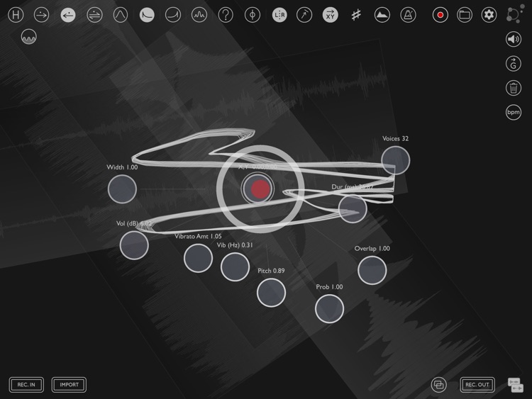Open the folder file browser icon
This screenshot has height=399, width=532.
[465, 15]
